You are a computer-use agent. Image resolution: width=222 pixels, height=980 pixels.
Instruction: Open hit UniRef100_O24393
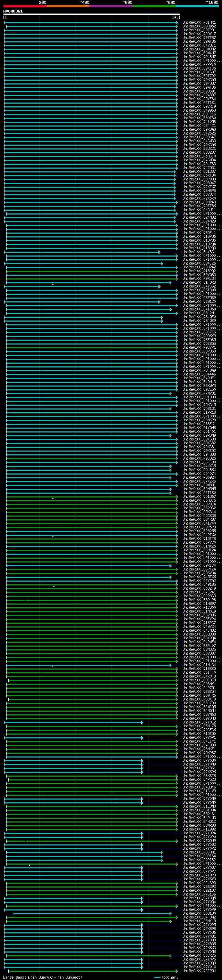199,883
